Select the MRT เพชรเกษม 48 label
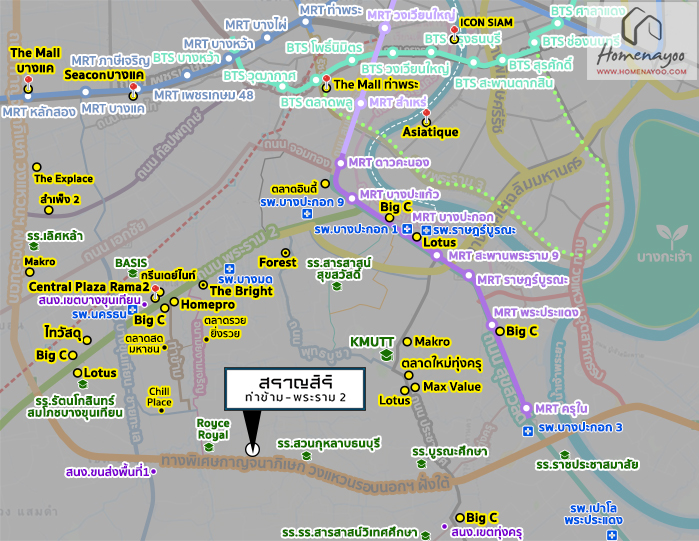699x541 pixels. [x=204, y=95]
